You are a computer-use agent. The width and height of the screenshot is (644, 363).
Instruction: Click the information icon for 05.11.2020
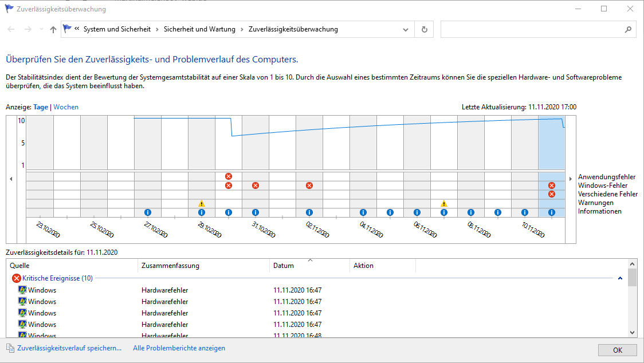(x=390, y=212)
